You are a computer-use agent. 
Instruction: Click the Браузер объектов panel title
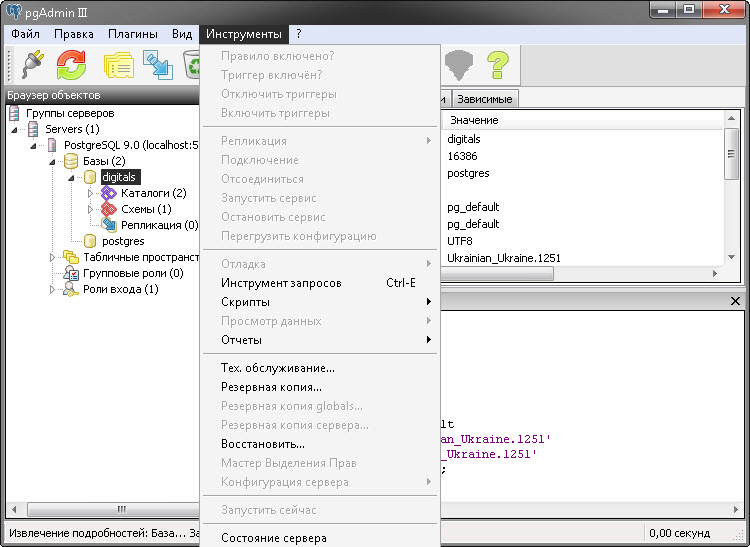pyautogui.click(x=54, y=95)
